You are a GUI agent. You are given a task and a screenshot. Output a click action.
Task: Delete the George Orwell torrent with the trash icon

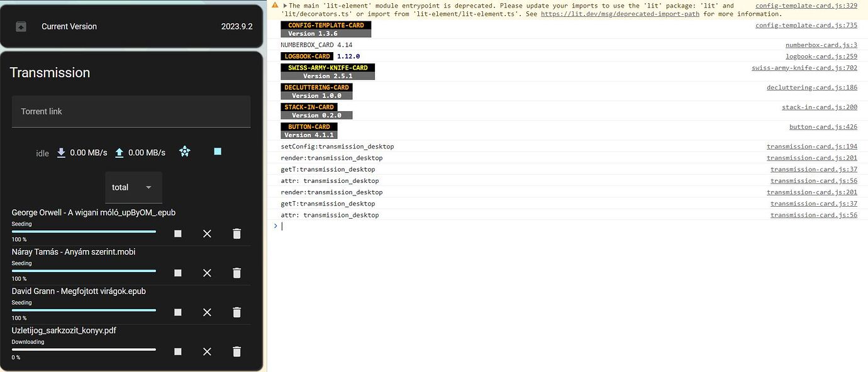[x=236, y=234]
